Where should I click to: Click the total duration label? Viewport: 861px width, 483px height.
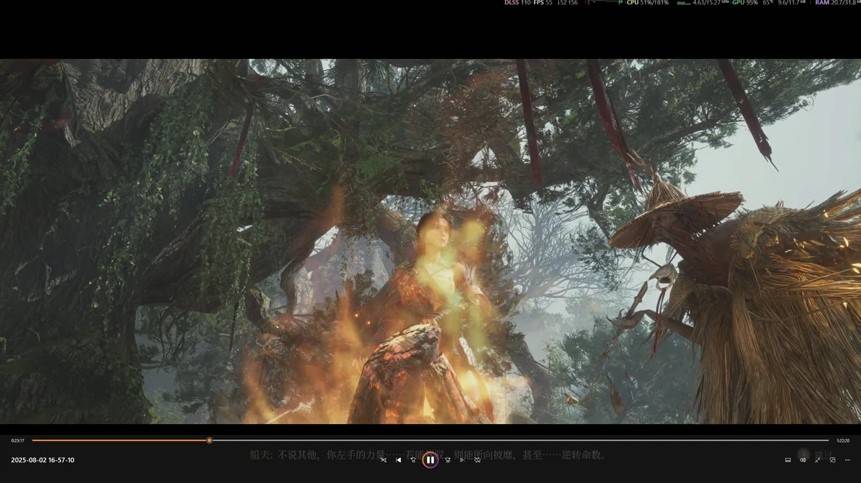(x=842, y=440)
